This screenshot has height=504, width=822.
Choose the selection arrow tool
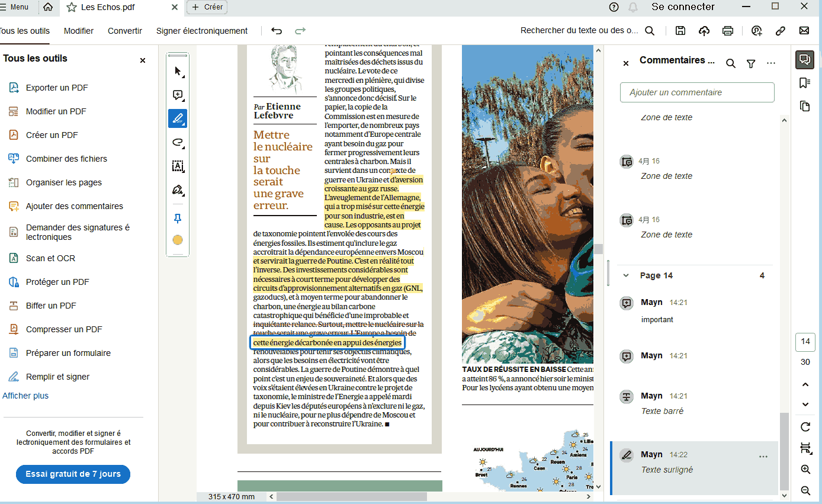point(178,72)
